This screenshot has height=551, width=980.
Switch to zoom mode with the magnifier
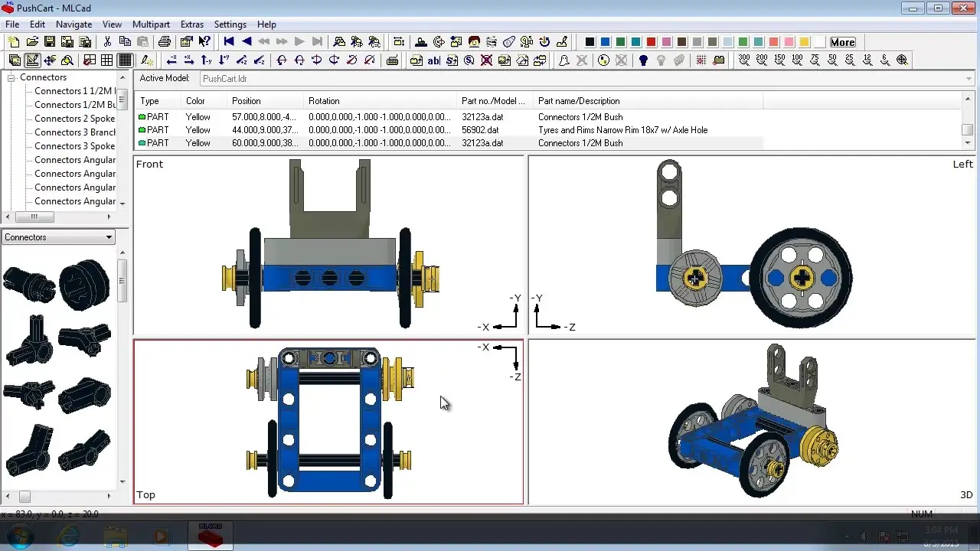click(x=67, y=60)
